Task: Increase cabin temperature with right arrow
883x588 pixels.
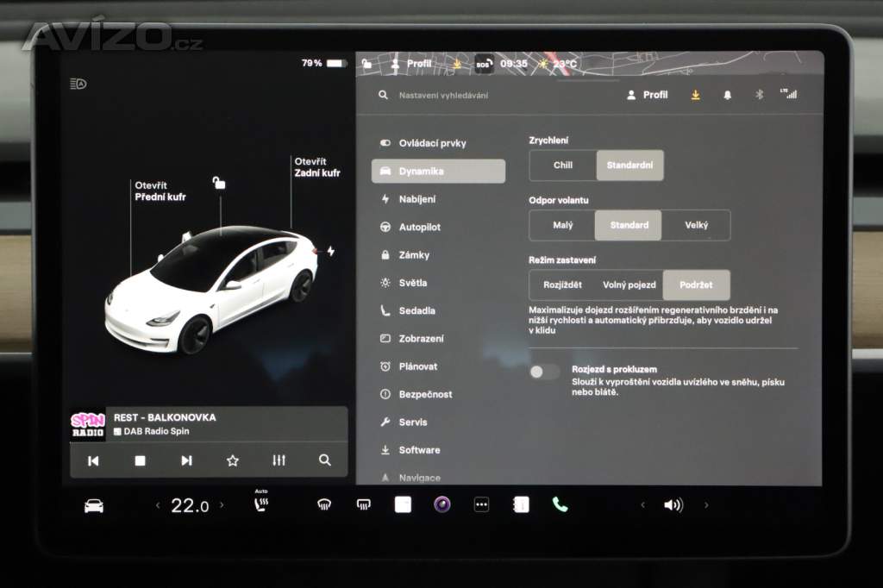Action: [222, 505]
